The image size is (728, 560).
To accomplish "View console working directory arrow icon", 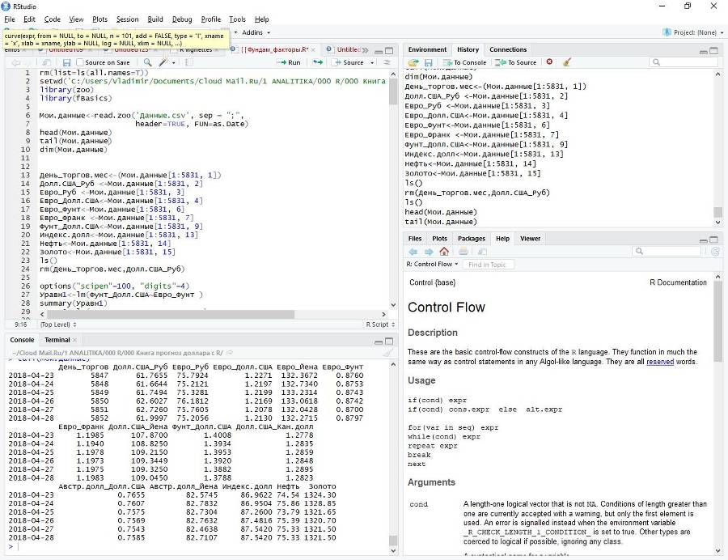I will (x=230, y=353).
